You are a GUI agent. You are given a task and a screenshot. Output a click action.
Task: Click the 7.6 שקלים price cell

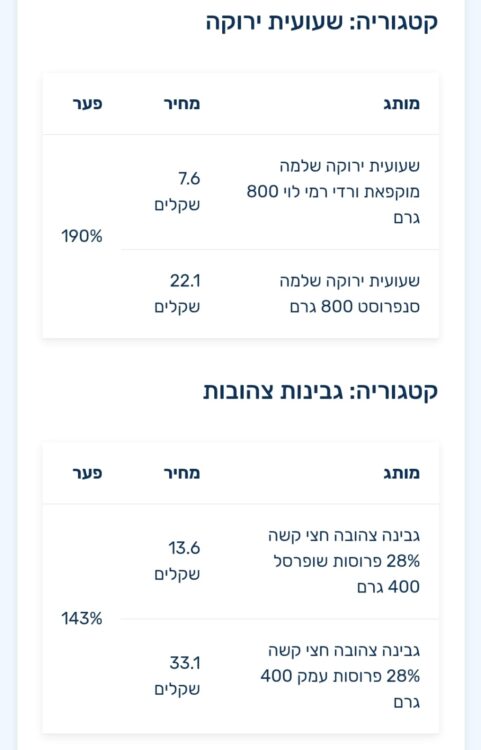177,192
